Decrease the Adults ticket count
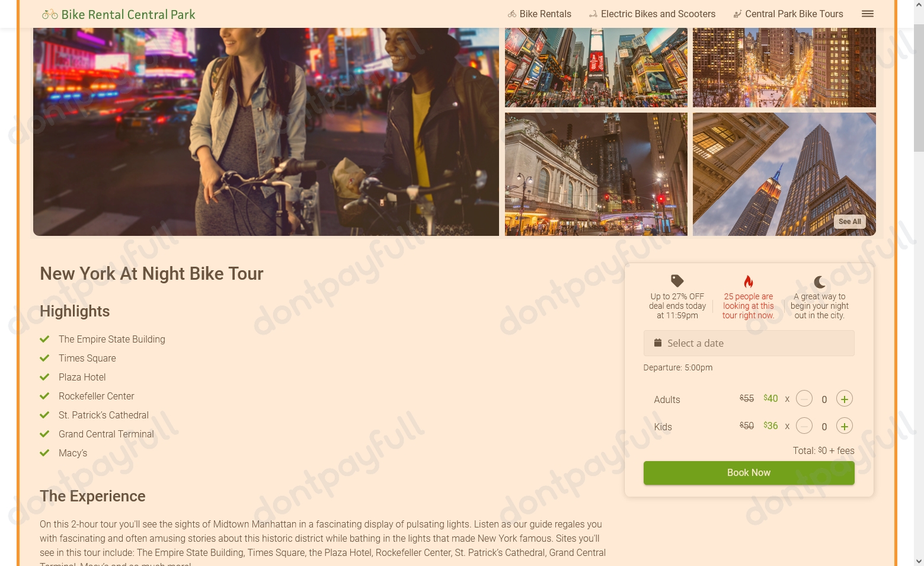This screenshot has height=566, width=924. point(804,399)
